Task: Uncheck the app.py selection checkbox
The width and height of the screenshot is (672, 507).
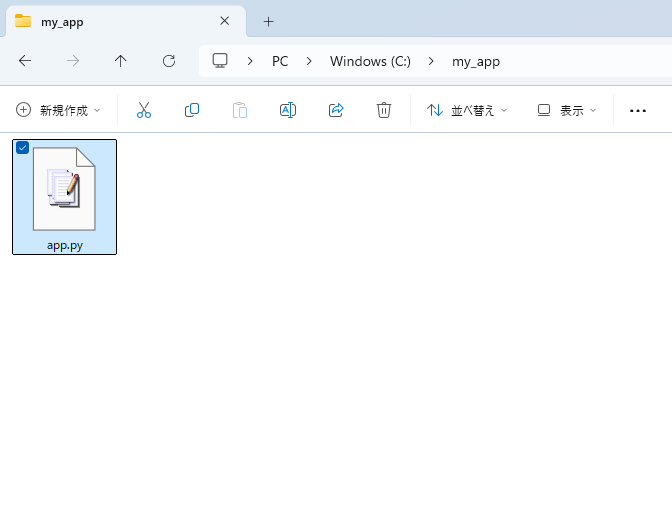Action: pyautogui.click(x=23, y=148)
